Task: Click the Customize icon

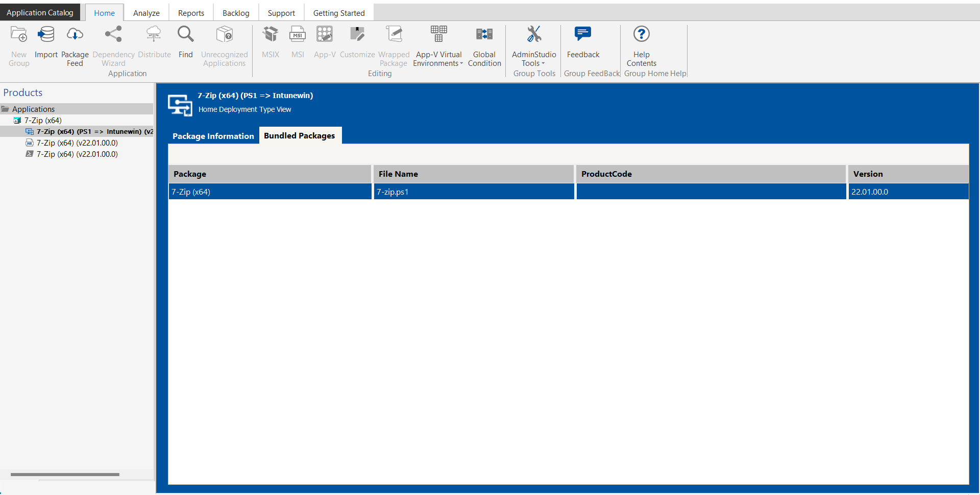Action: (357, 35)
